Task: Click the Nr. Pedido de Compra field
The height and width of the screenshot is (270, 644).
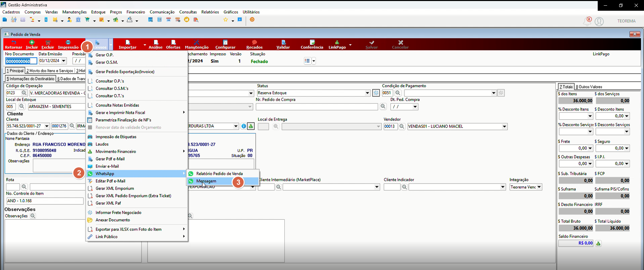Action: pos(317,107)
